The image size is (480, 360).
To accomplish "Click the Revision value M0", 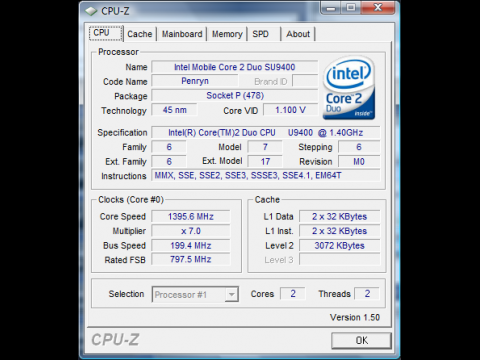I will tap(359, 162).
